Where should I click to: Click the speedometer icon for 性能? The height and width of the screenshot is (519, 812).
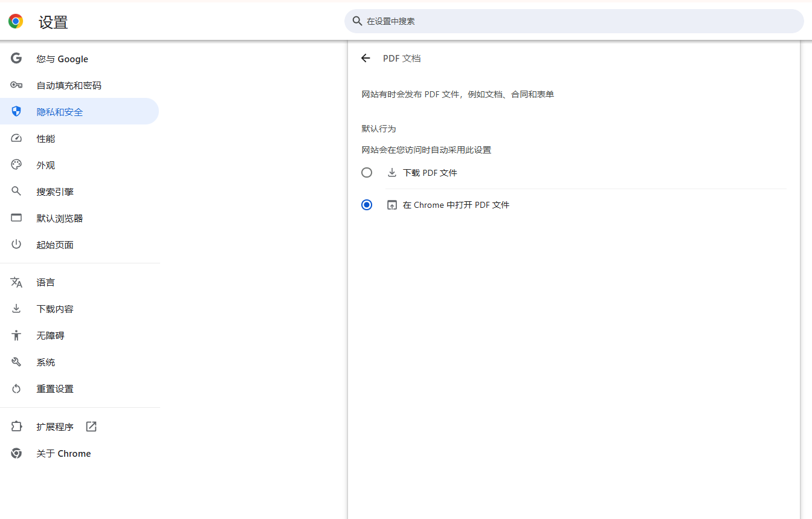click(x=16, y=138)
